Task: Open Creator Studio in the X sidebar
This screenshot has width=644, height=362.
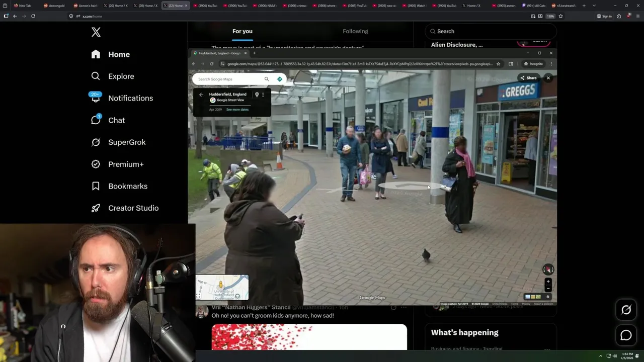Action: [125, 208]
